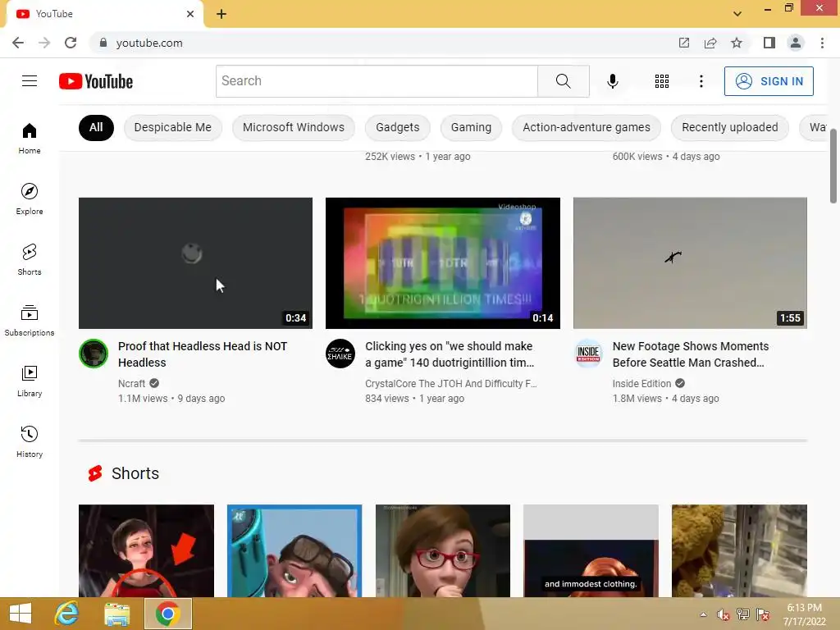Click the page vertical scrollbar

(833, 166)
